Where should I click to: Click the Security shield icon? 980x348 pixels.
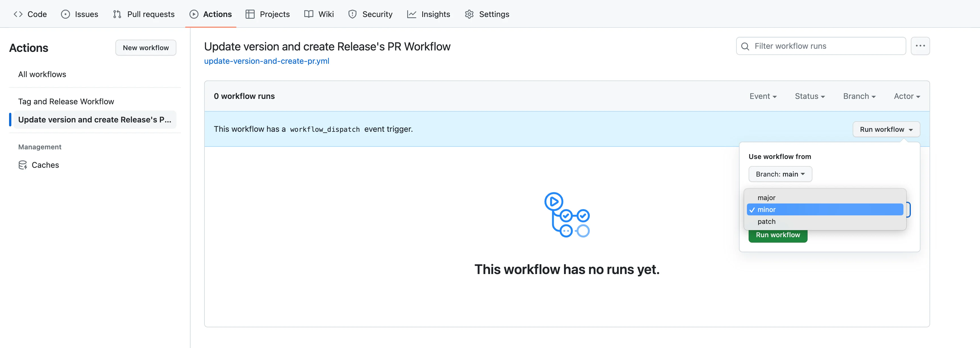[x=352, y=14]
